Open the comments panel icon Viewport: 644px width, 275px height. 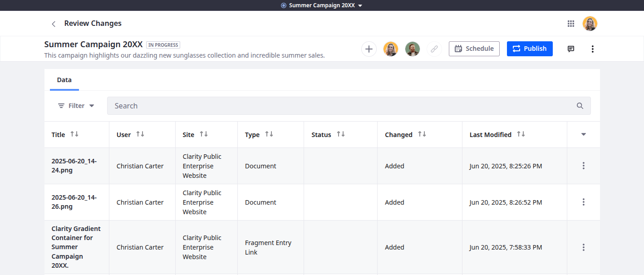(x=571, y=49)
